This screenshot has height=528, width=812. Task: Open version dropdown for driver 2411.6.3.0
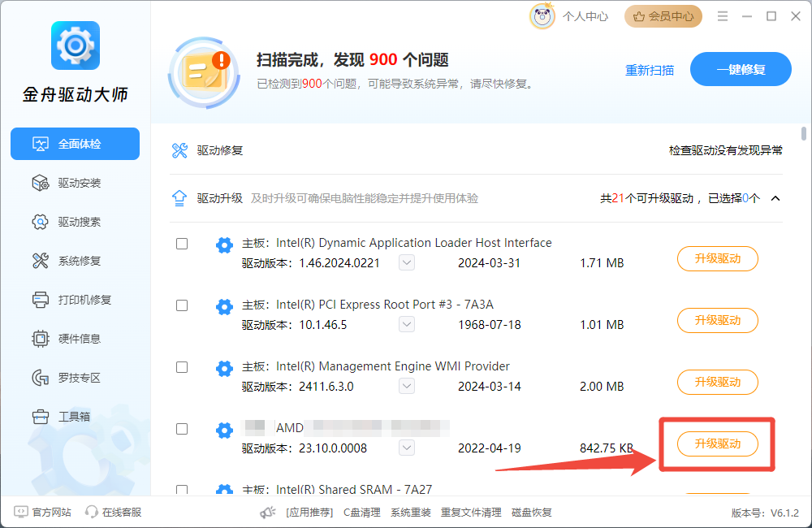coord(407,386)
